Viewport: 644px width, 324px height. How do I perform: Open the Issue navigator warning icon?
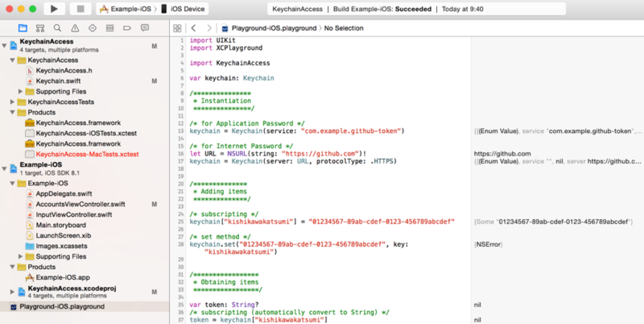coord(75,28)
